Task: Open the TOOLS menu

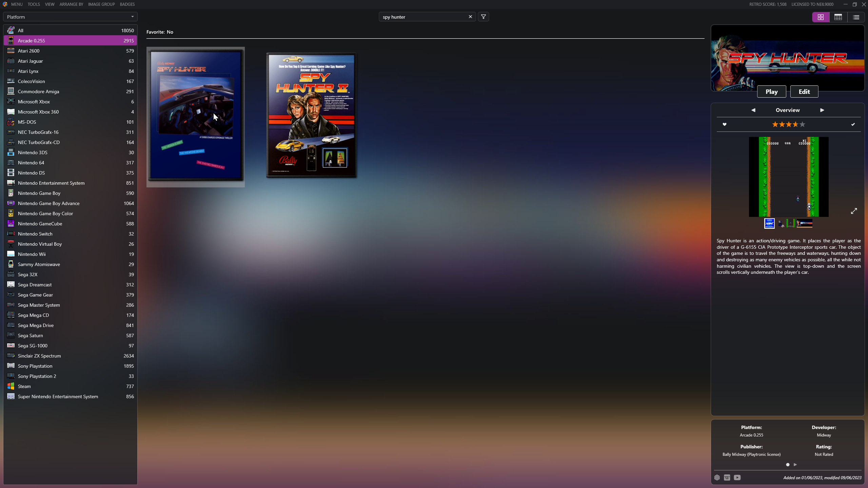Action: pyautogui.click(x=34, y=4)
